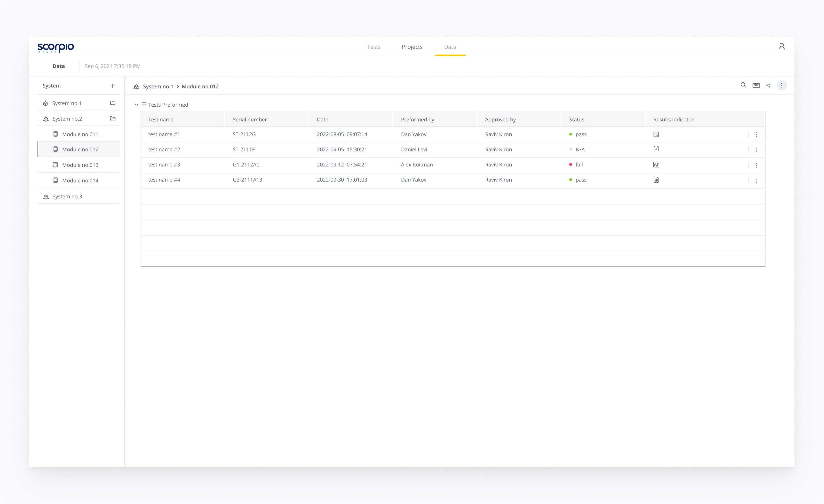Add a new system with plus icon

click(x=113, y=86)
